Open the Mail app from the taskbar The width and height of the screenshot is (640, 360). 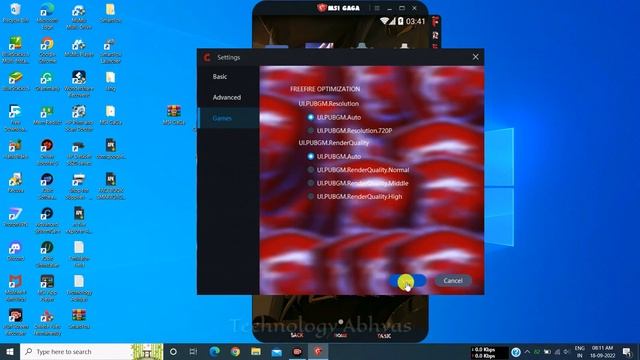[x=277, y=351]
